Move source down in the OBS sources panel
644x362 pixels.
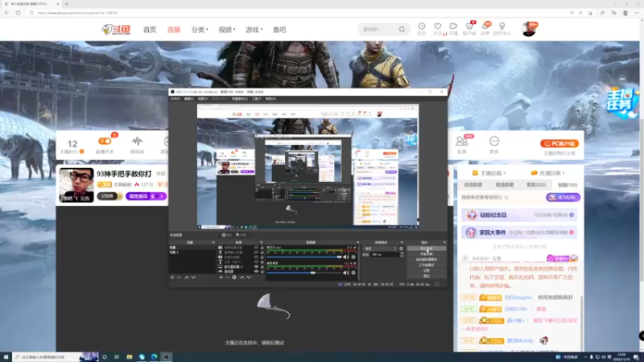coord(249,278)
